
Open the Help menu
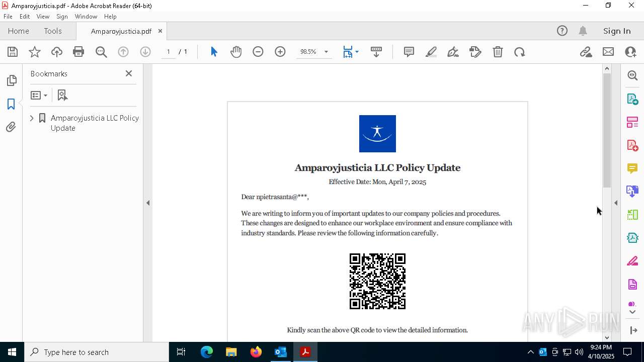(110, 16)
